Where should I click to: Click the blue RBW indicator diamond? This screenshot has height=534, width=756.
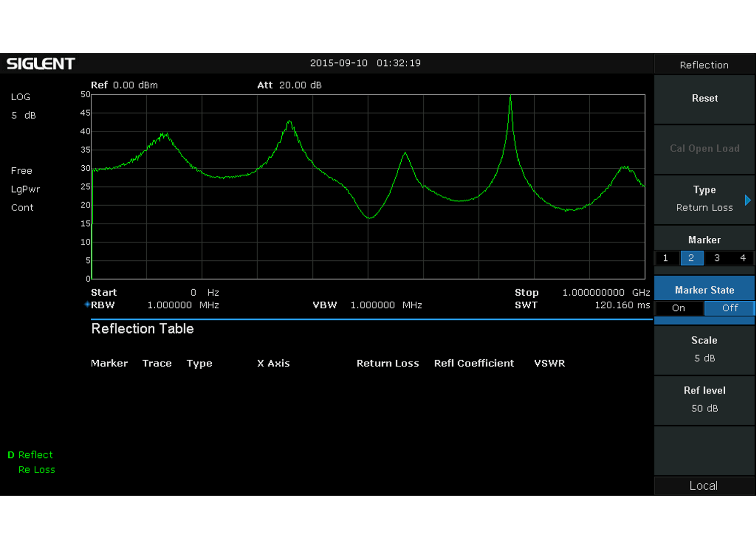(87, 304)
